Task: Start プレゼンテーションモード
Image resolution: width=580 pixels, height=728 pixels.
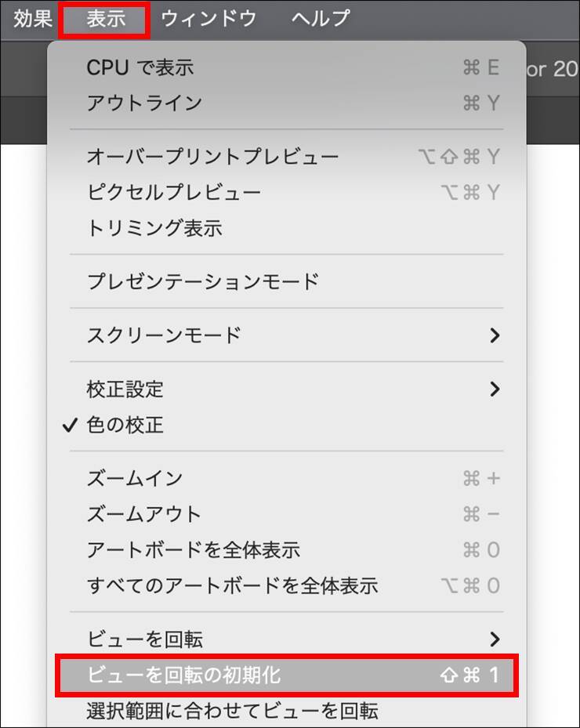Action: click(287, 281)
